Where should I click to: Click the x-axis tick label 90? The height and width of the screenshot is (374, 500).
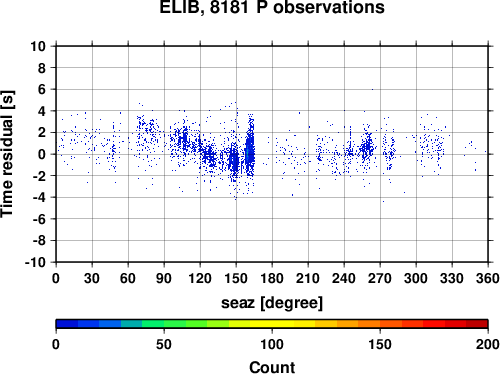pyautogui.click(x=164, y=278)
